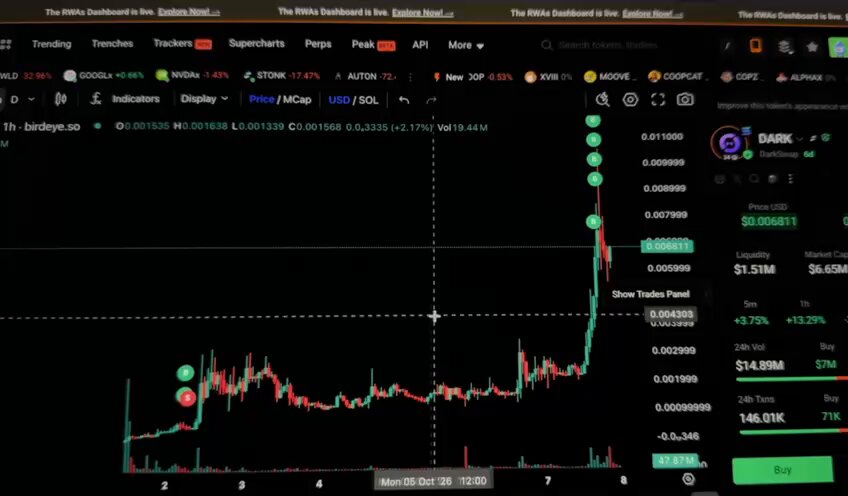
Task: Click Show Trades Panel
Action: tap(651, 294)
